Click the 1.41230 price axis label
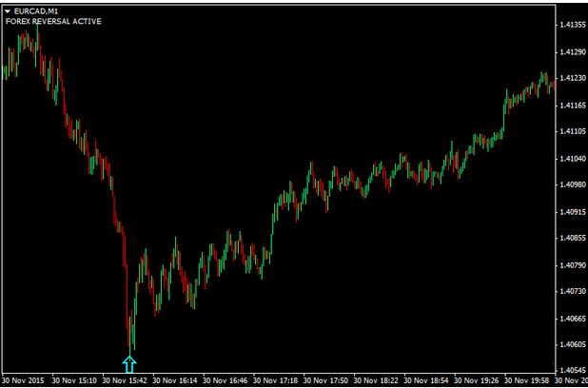588x388 pixels. pos(571,79)
